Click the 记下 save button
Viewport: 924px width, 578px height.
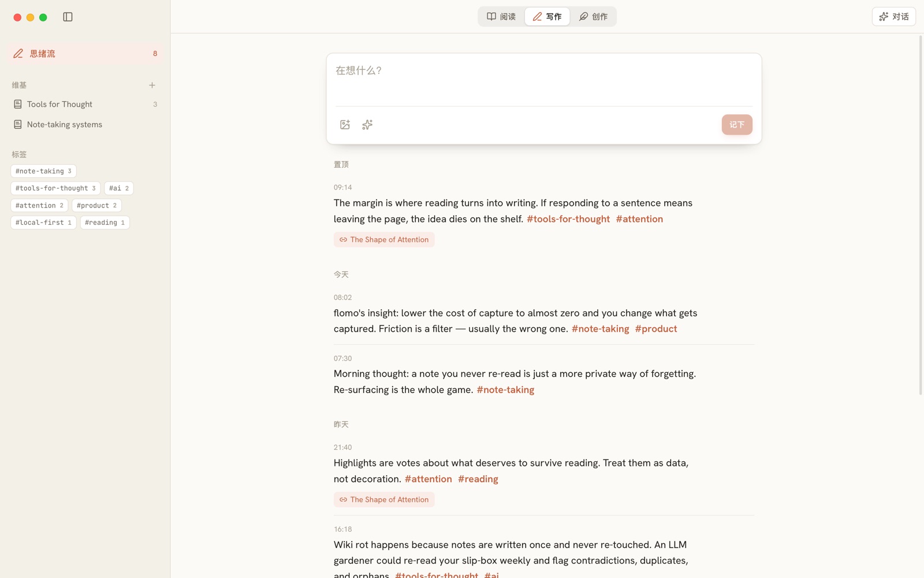click(x=737, y=125)
